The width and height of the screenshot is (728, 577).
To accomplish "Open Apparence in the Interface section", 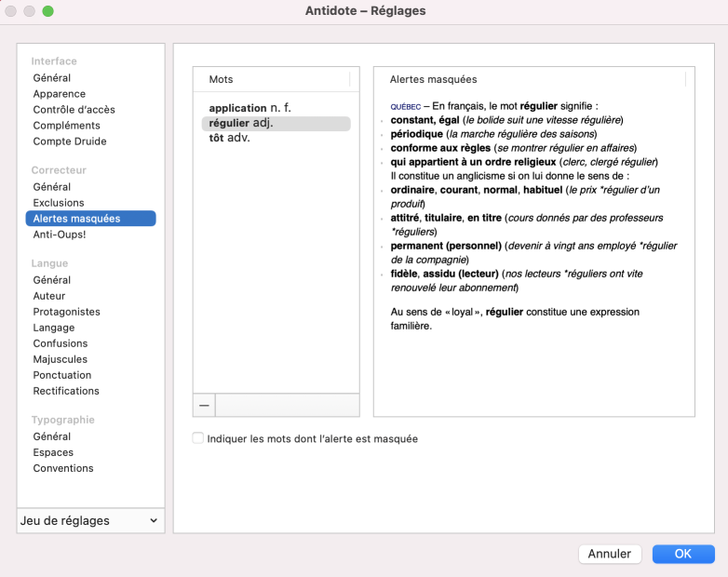I will 59,94.
